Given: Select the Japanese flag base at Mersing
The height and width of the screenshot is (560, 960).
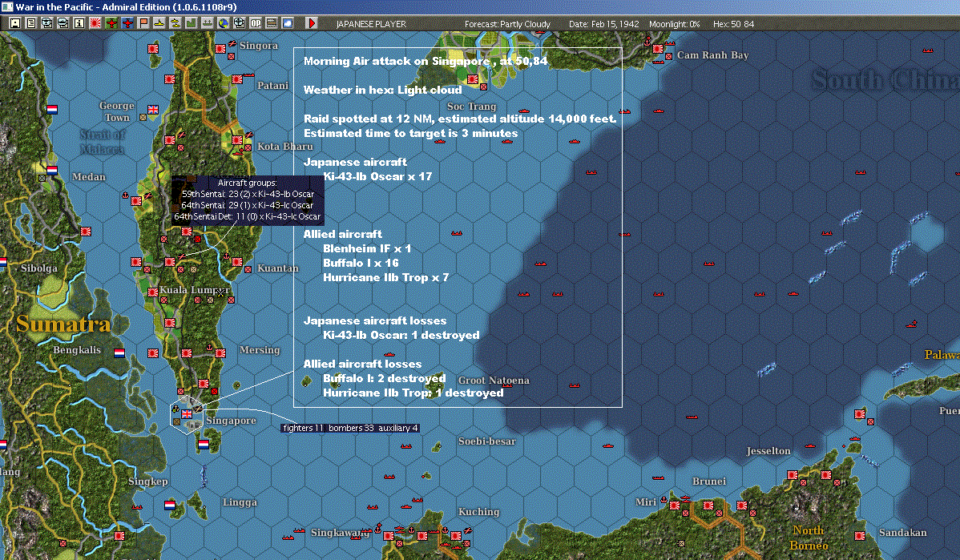Looking at the screenshot, I should (220, 353).
